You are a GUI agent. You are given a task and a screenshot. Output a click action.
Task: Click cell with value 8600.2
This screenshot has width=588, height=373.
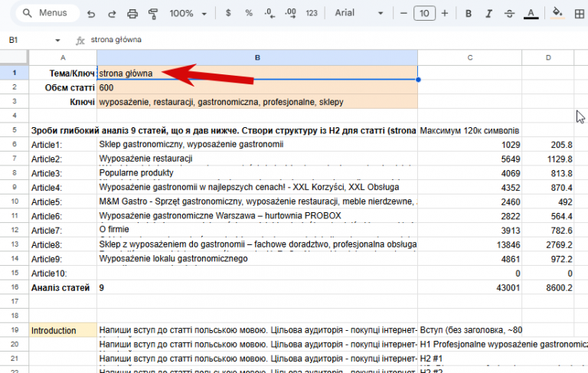tap(548, 288)
